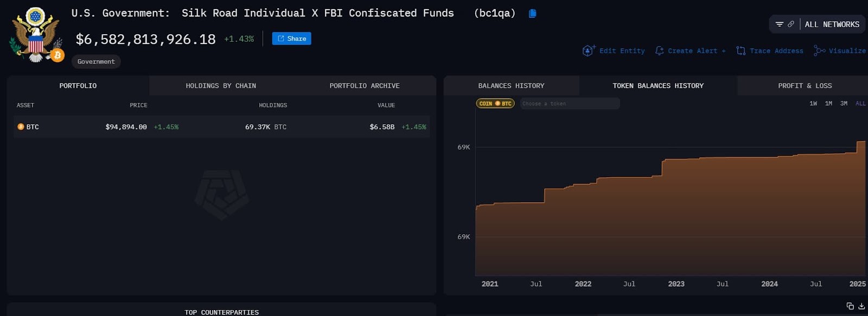Click the Edit Entity icon
Image resolution: width=868 pixels, height=316 pixels.
[x=588, y=50]
